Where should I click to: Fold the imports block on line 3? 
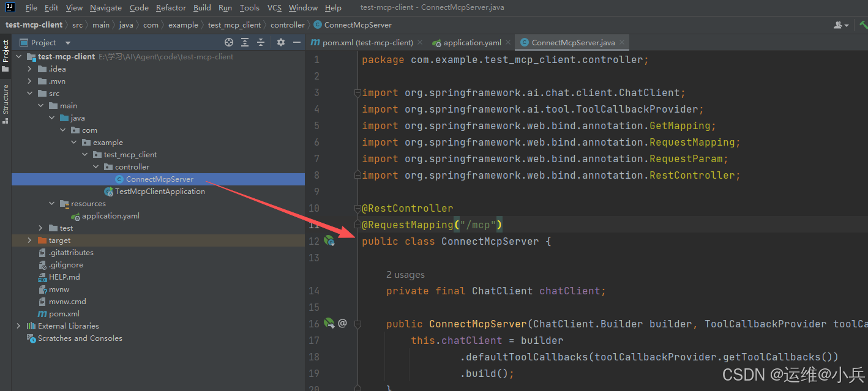pos(357,93)
